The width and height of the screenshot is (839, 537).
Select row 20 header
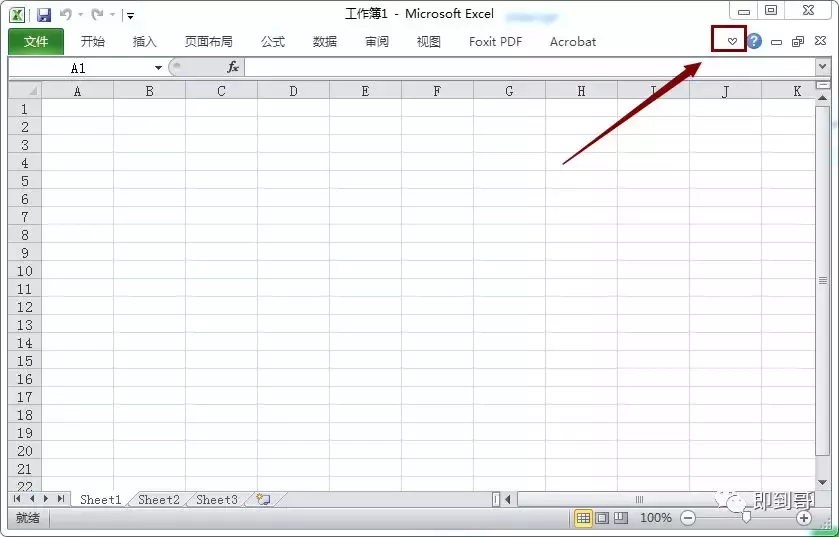coord(25,451)
